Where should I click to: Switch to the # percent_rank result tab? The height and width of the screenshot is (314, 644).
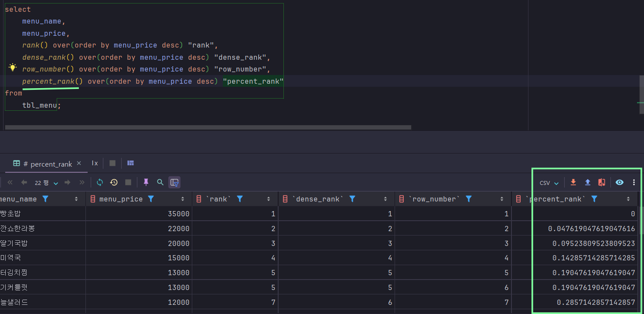tap(48, 164)
